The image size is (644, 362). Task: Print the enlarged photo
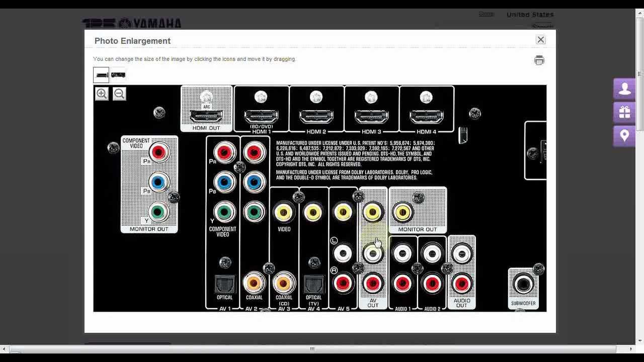pyautogui.click(x=539, y=60)
